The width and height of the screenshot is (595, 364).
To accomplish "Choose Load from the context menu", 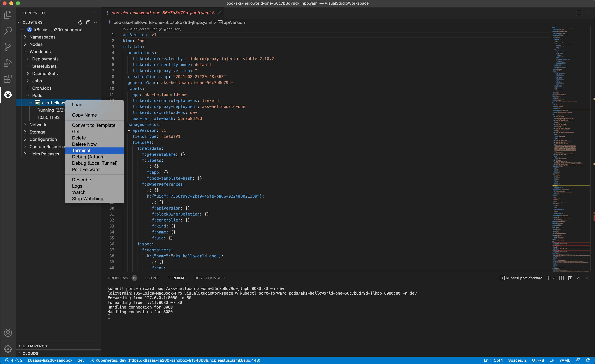I will 94,105.
